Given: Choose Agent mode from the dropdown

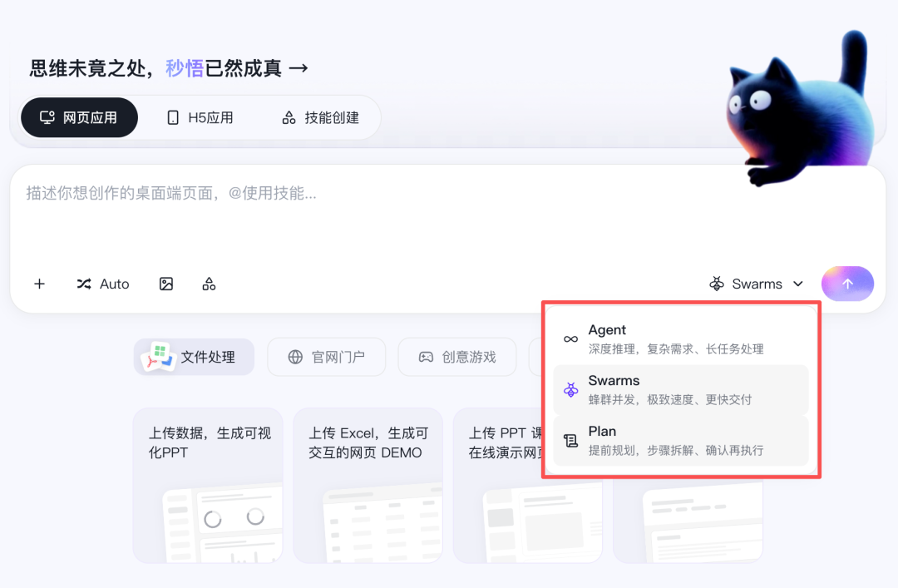Looking at the screenshot, I should pos(681,338).
